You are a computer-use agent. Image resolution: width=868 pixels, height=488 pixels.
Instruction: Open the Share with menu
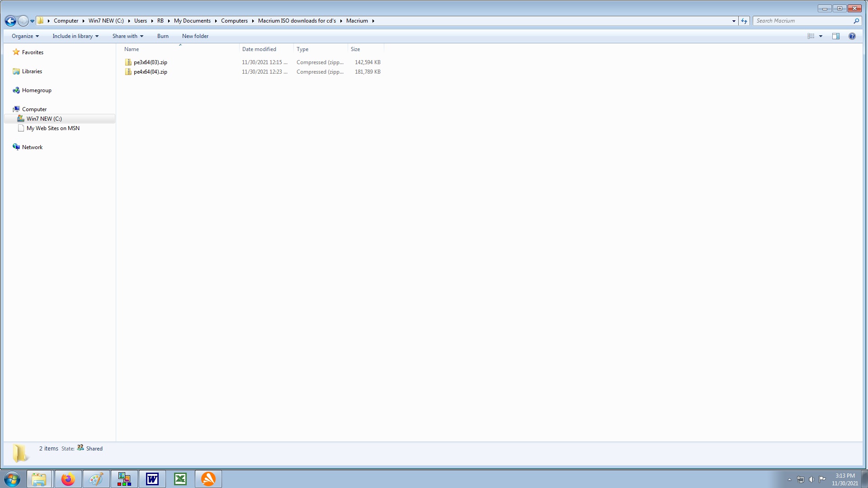(x=128, y=36)
